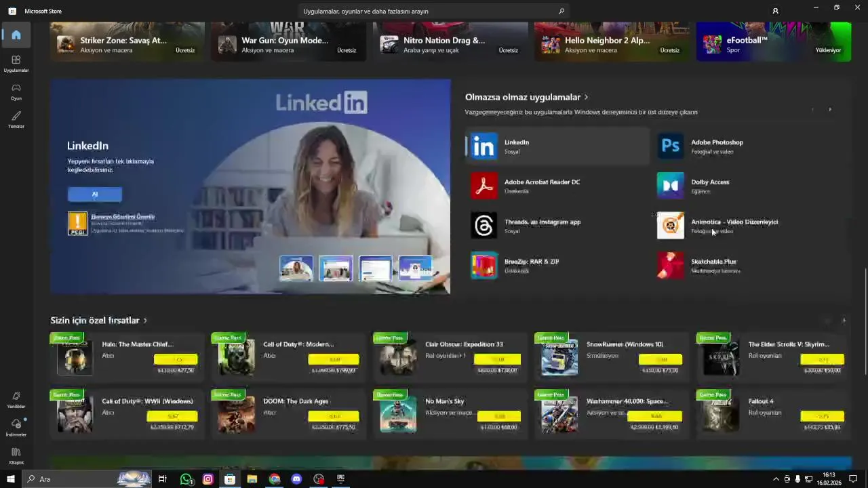Click the vertical scrollbar thumb
868x488 pixels.
coord(865,321)
